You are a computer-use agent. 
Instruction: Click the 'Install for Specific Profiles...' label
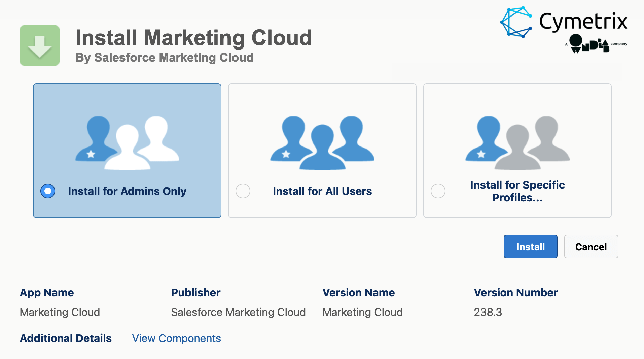517,191
